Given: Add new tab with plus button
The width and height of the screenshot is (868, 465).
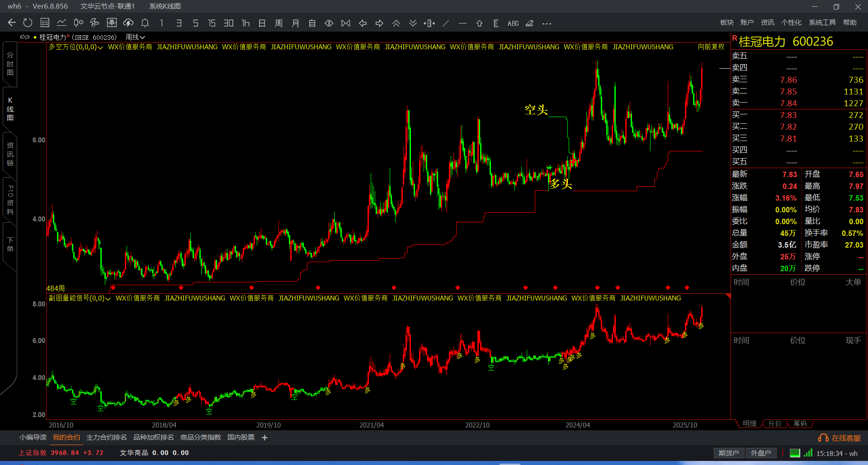Looking at the screenshot, I should pyautogui.click(x=264, y=437).
